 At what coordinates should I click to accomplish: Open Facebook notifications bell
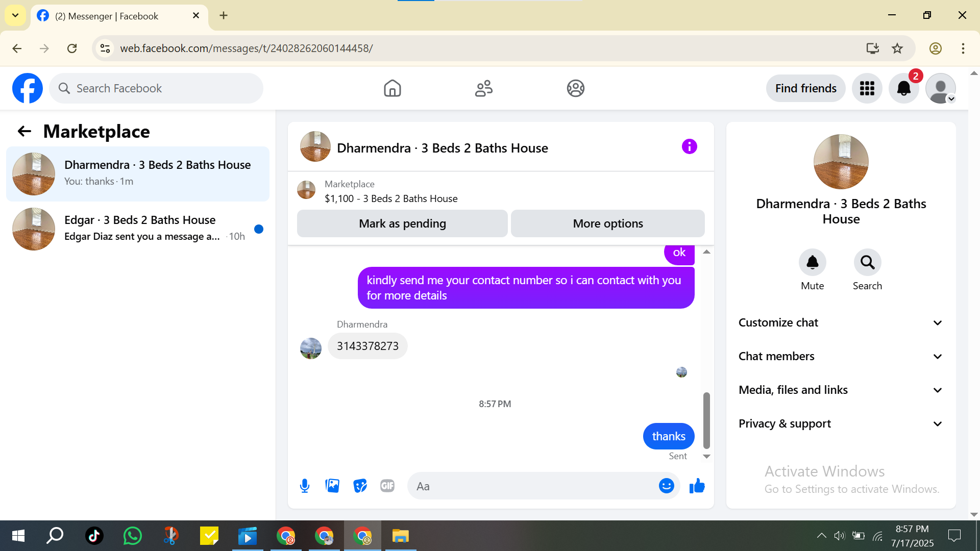(x=903, y=88)
